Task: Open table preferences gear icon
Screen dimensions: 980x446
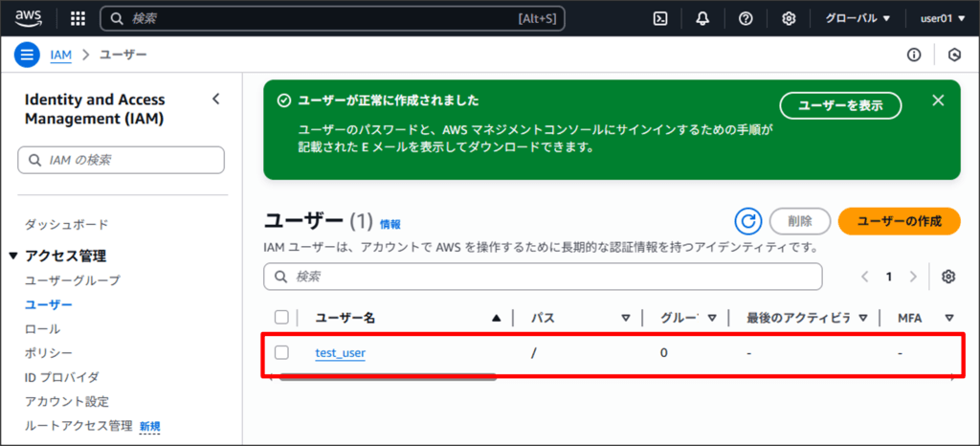Action: point(948,277)
